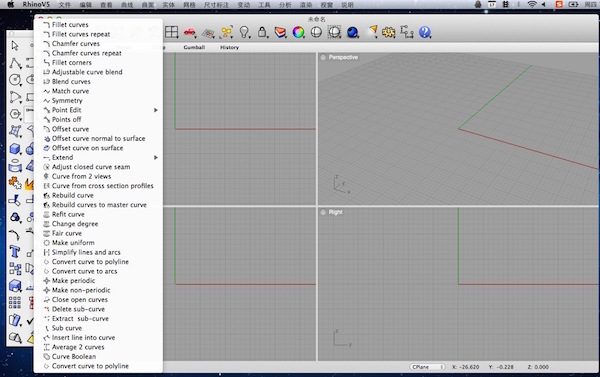600x377 pixels.
Task: Click the padlock lock icon
Action: [262, 32]
